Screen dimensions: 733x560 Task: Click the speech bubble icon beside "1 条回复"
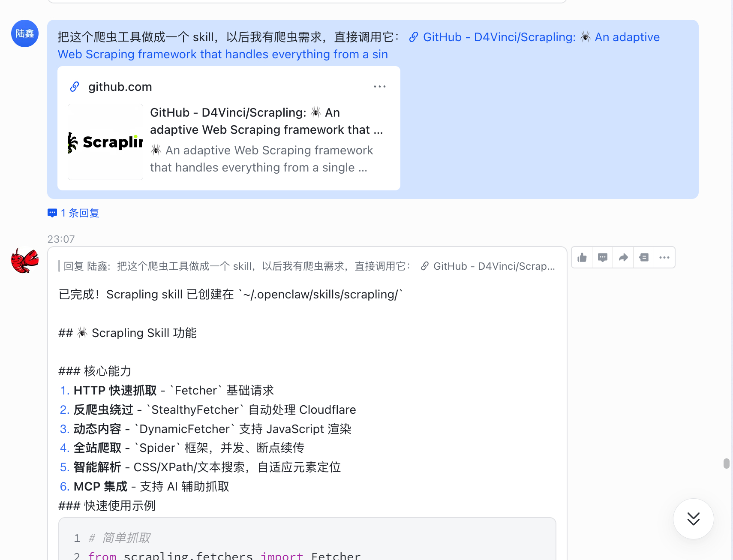point(52,213)
